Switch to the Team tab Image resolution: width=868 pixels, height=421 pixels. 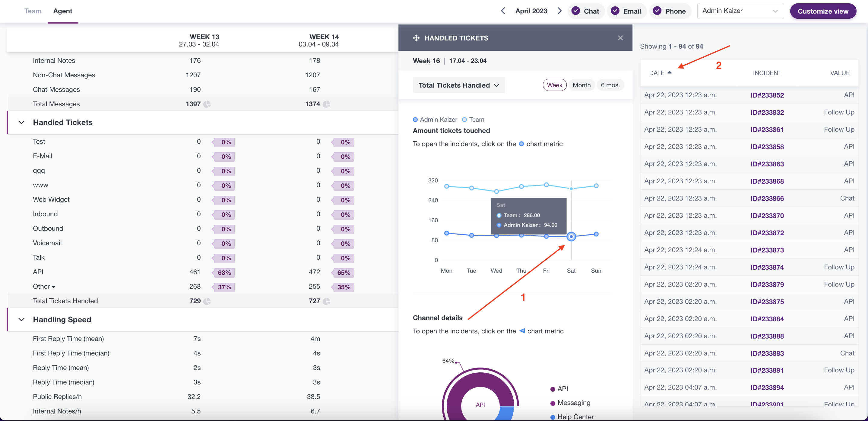[33, 11]
